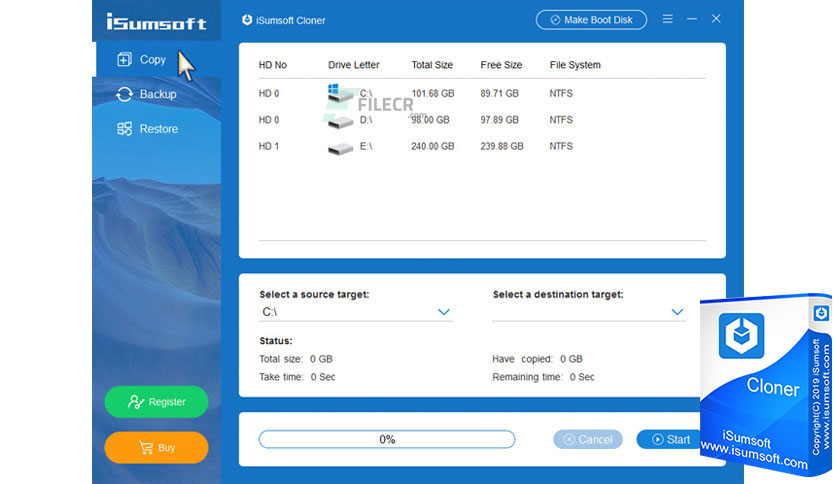Click the File System column header
The height and width of the screenshot is (484, 836).
tap(575, 65)
